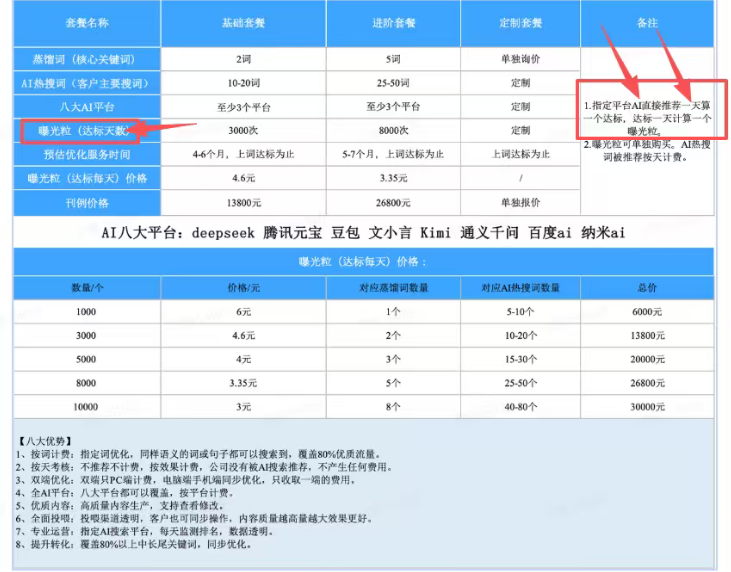731x572 pixels.
Task: Click the 【八大优势】 heading text
Action: [45, 441]
